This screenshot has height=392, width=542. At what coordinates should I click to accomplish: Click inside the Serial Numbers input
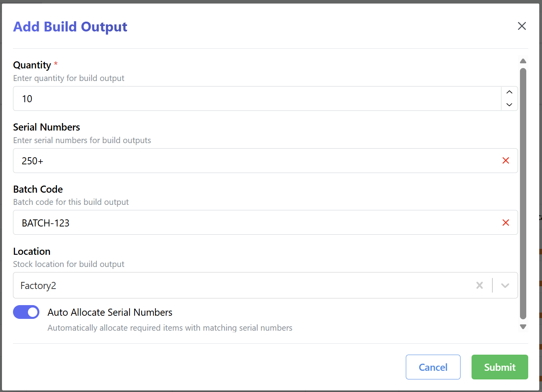coord(236,160)
